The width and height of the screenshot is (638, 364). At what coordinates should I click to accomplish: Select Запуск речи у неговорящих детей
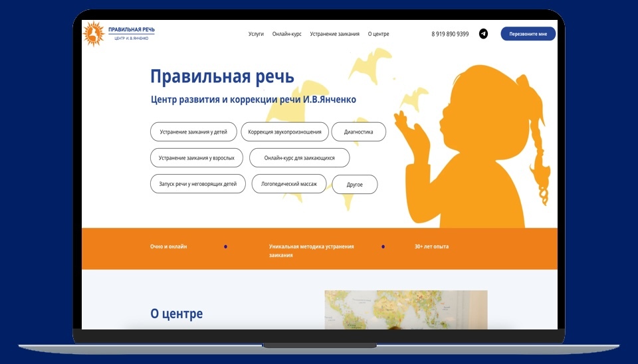(x=198, y=184)
